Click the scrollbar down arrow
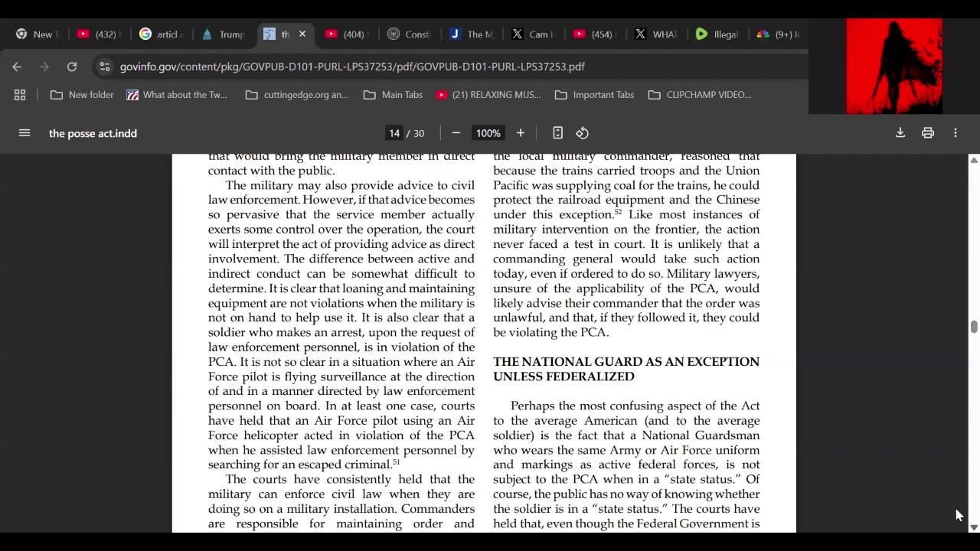The height and width of the screenshot is (551, 980). (x=974, y=527)
